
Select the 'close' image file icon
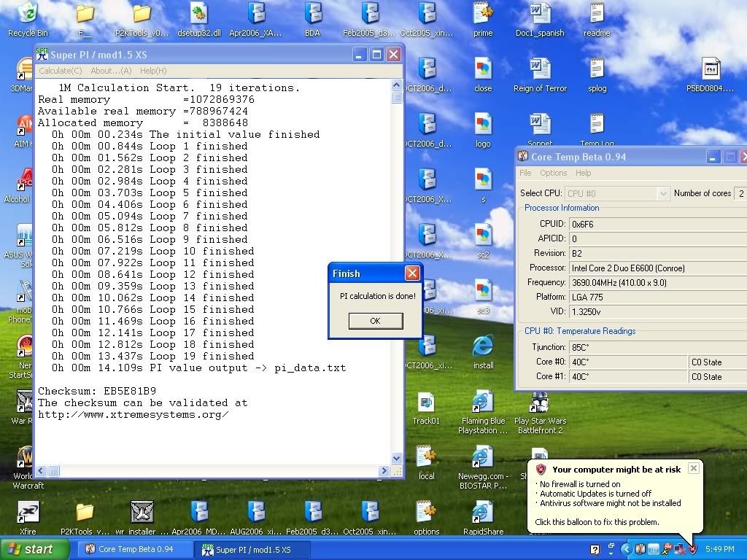click(x=483, y=75)
